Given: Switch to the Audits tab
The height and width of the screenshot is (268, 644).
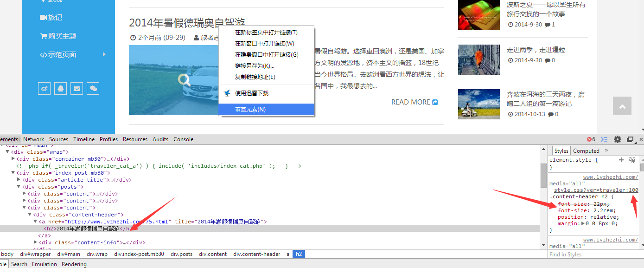Looking at the screenshot, I should click(x=160, y=139).
